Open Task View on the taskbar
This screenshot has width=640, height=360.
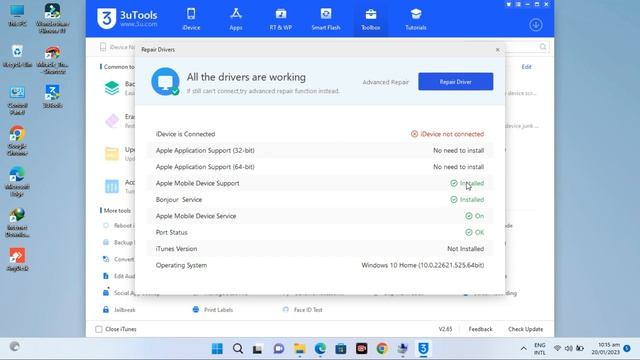pyautogui.click(x=257, y=349)
